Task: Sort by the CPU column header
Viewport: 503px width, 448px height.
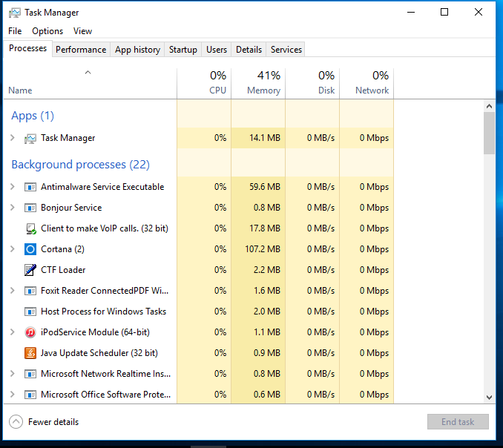Action: (x=204, y=83)
